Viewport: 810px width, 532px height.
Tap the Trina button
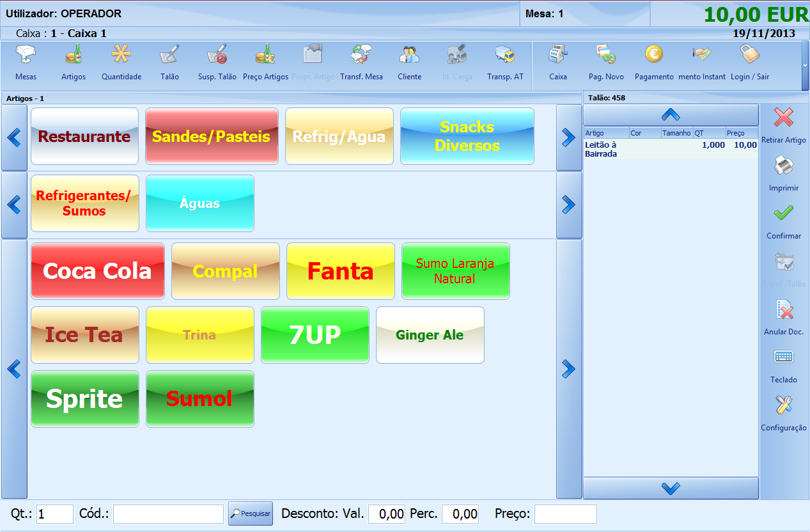pyautogui.click(x=199, y=335)
